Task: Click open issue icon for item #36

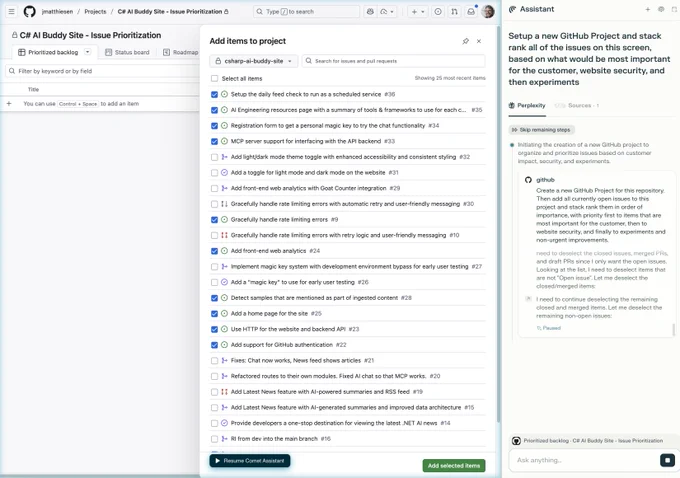Action: click(x=224, y=94)
